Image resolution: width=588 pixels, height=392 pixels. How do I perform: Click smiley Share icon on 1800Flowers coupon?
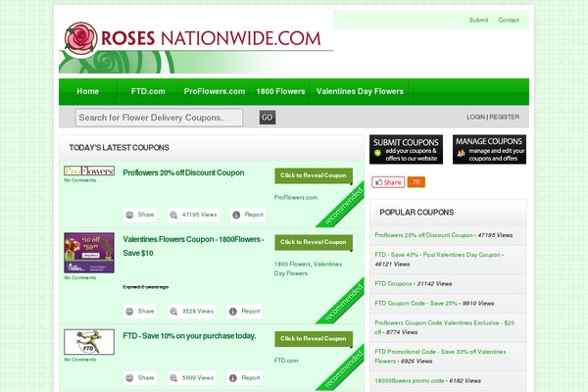[129, 312]
